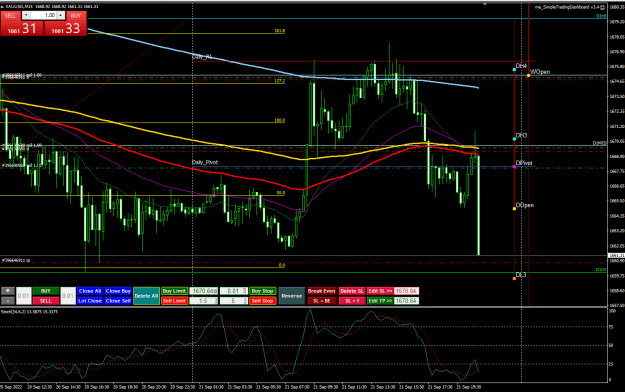The image size is (625, 392).
Task: Click the Sell Limit button
Action: tap(174, 301)
